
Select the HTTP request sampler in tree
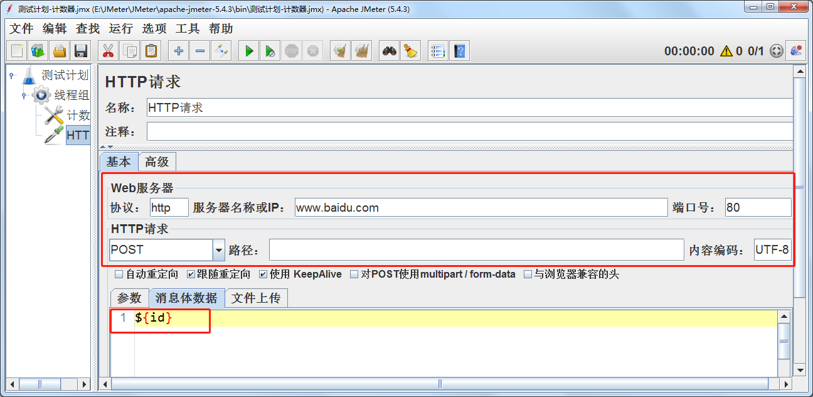[78, 136]
